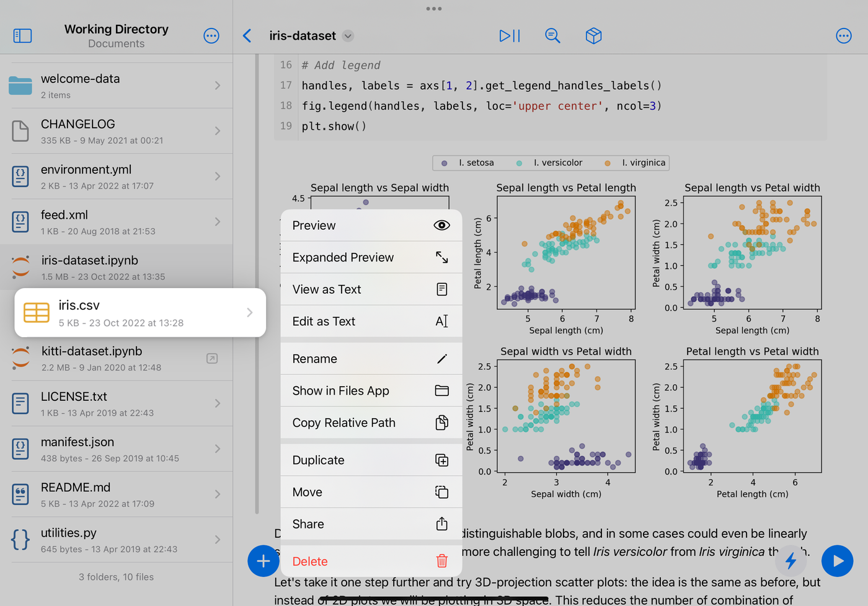This screenshot has height=606, width=868.
Task: Tap the lightning bolt quick action
Action: point(790,561)
